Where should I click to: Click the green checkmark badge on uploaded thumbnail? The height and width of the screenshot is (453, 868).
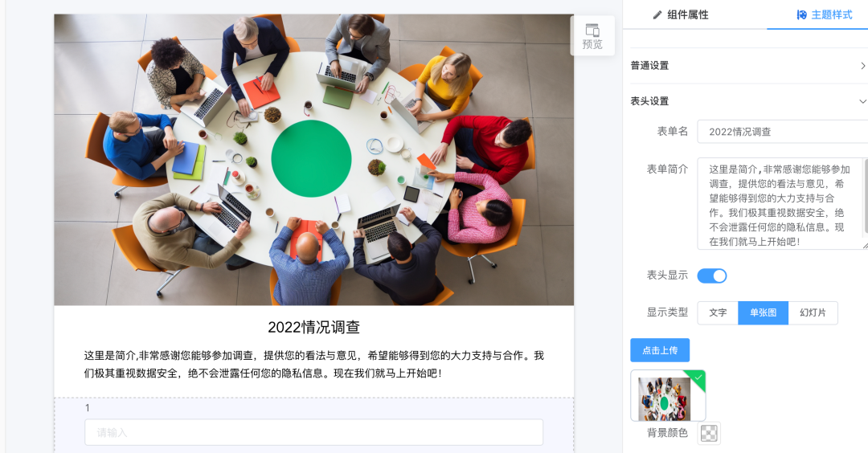698,377
